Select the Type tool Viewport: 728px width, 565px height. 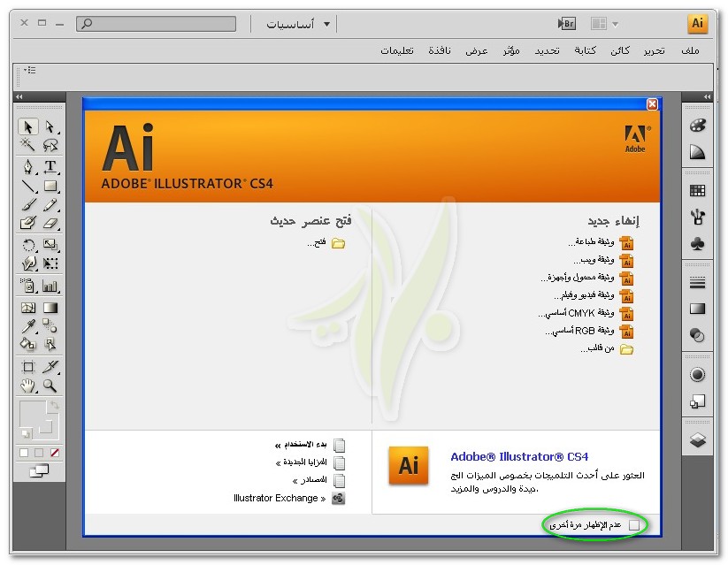coord(50,166)
